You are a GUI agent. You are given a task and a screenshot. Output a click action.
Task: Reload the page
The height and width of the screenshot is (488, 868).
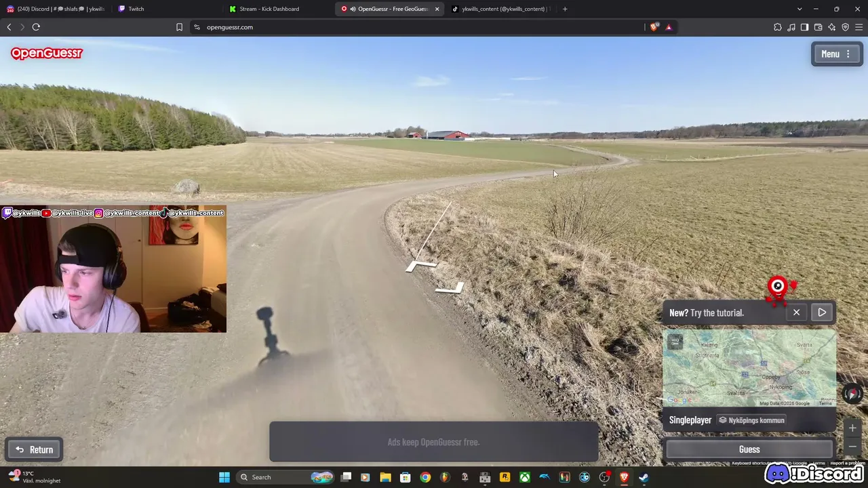(x=36, y=27)
